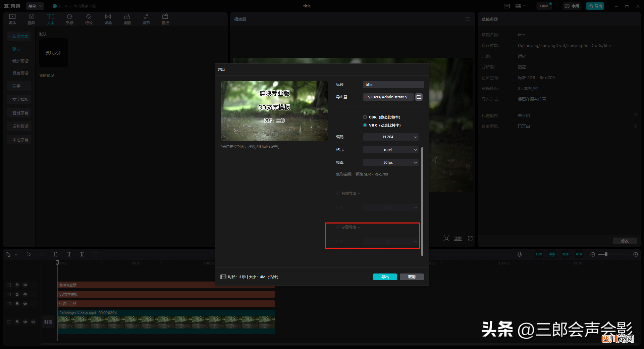Viewport: 644px width, 349px height.
Task: Open the 菜单 dropdown in the title bar
Action: click(x=35, y=6)
